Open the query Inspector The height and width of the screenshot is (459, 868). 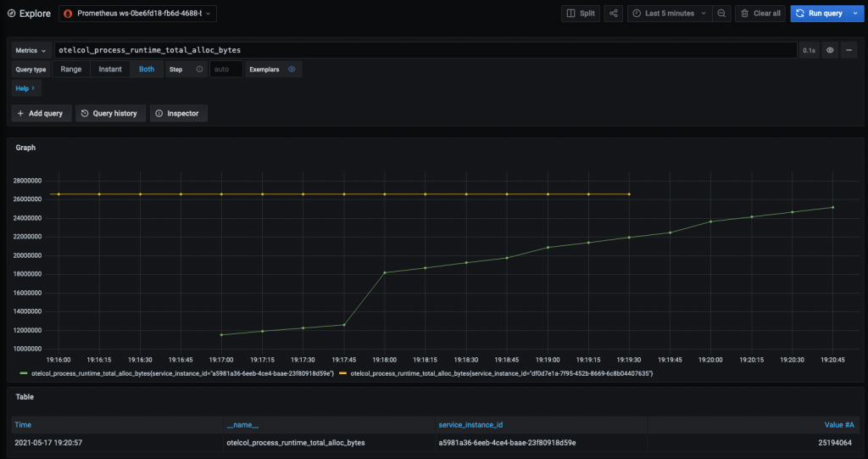(177, 113)
